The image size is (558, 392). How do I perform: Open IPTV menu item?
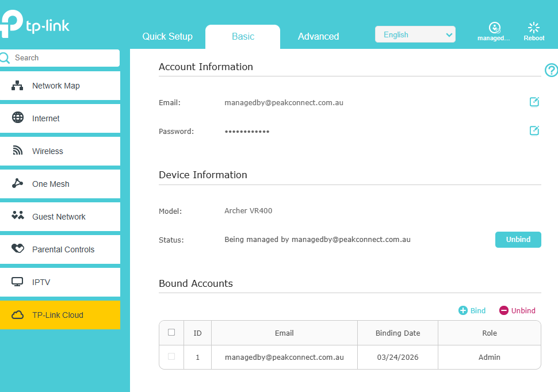(x=60, y=282)
